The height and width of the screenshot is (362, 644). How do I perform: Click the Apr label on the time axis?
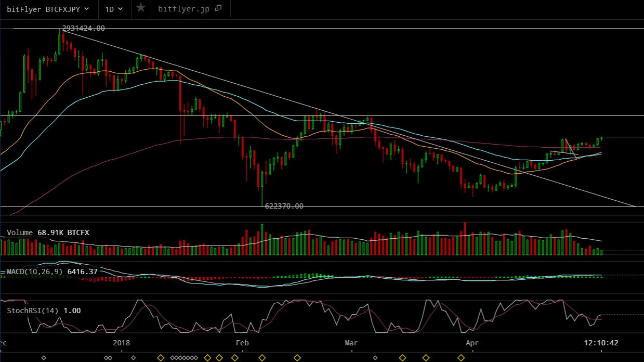click(472, 343)
